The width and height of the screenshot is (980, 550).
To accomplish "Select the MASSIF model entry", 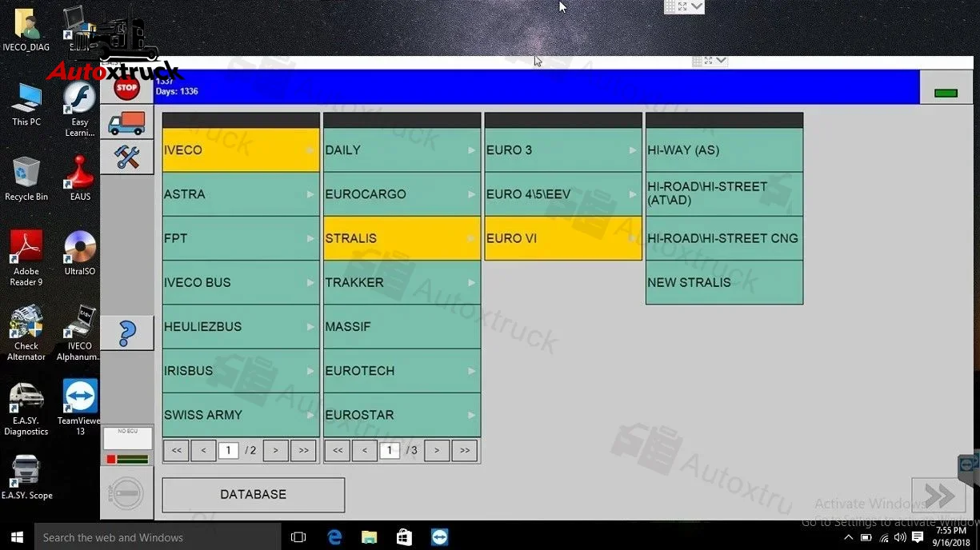I will coord(402,326).
